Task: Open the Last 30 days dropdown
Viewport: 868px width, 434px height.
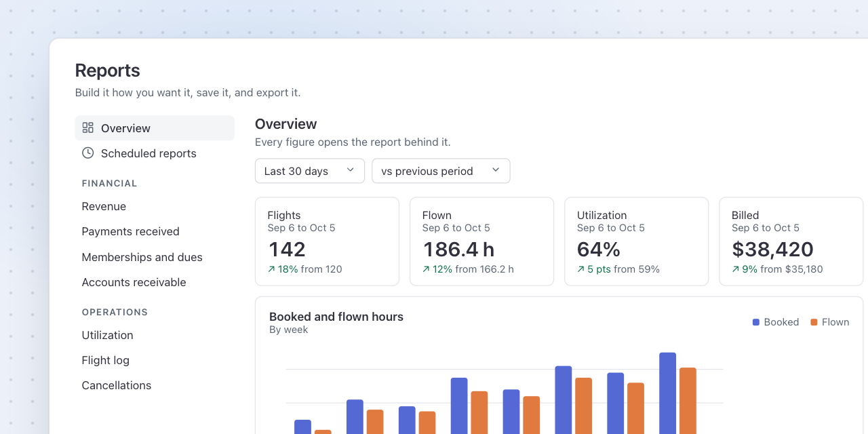Action: coord(310,171)
